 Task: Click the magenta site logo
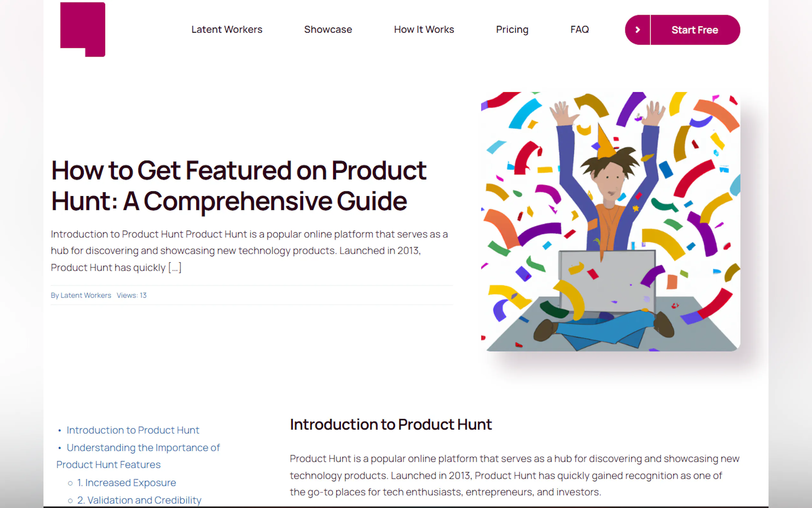[82, 29]
